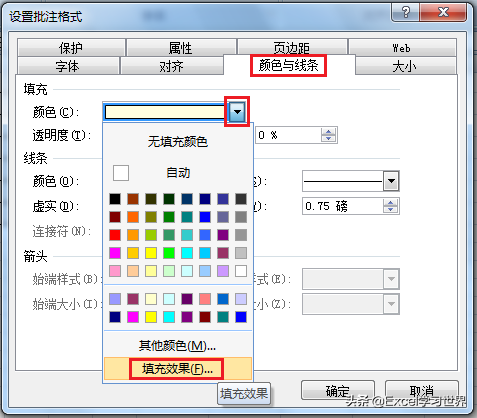
Task: Choose the white swatch ending the fifth row
Action: click(241, 271)
